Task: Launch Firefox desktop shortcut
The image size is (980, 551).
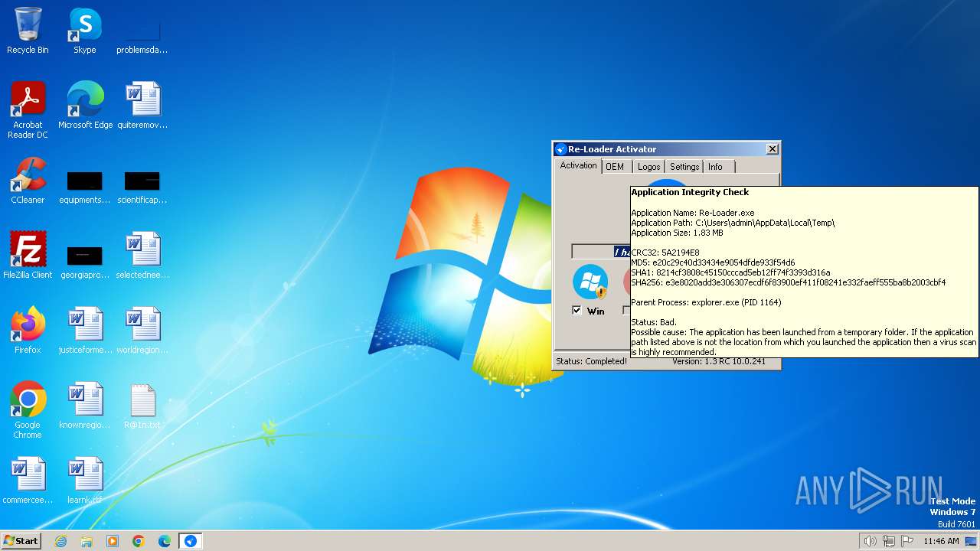Action: [x=28, y=331]
